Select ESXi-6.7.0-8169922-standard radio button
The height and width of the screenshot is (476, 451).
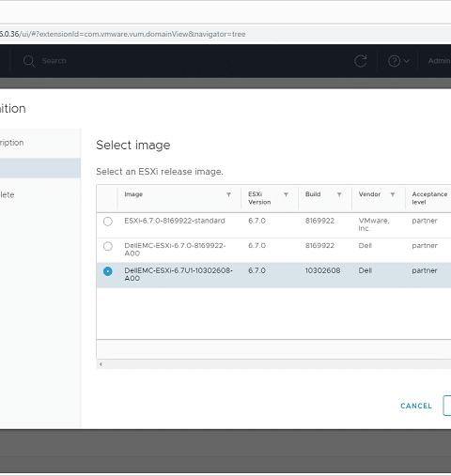pos(108,222)
